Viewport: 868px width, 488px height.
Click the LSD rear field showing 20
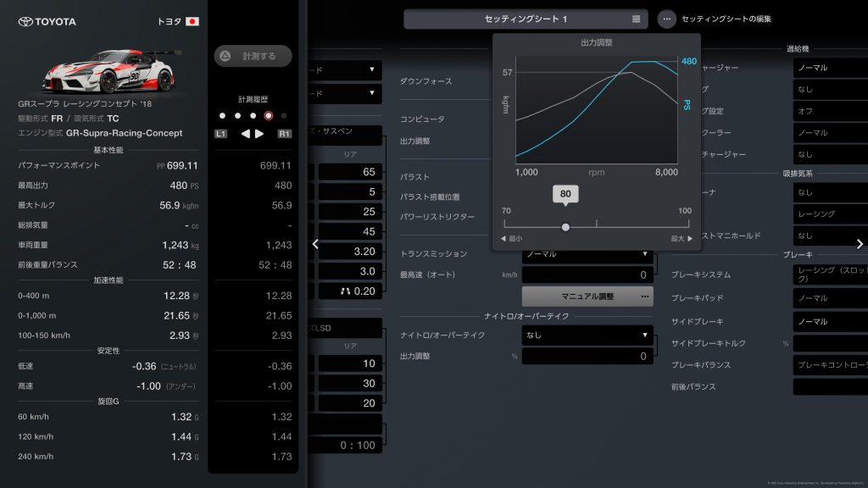(x=350, y=403)
